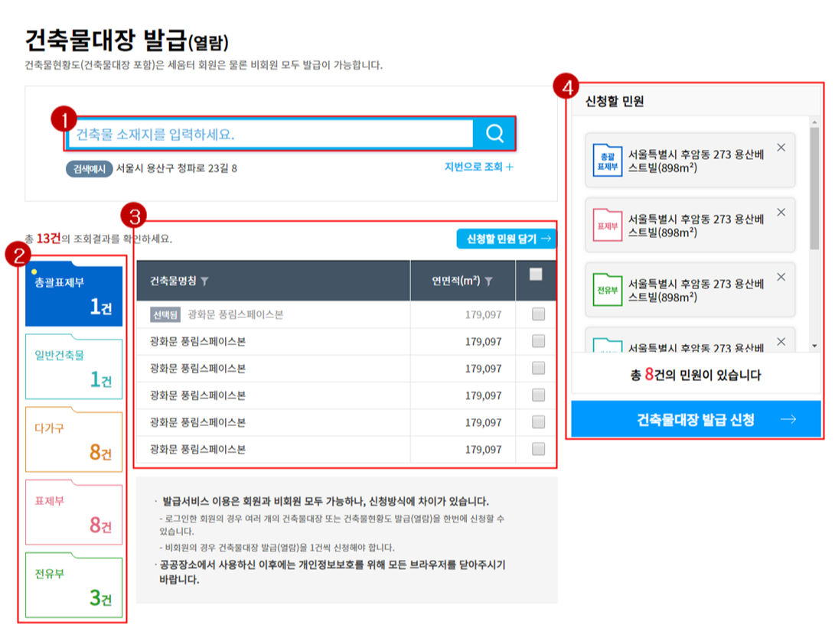
Task: Click the 총 8건의 민원이 있습니다 text
Action: [x=696, y=375]
